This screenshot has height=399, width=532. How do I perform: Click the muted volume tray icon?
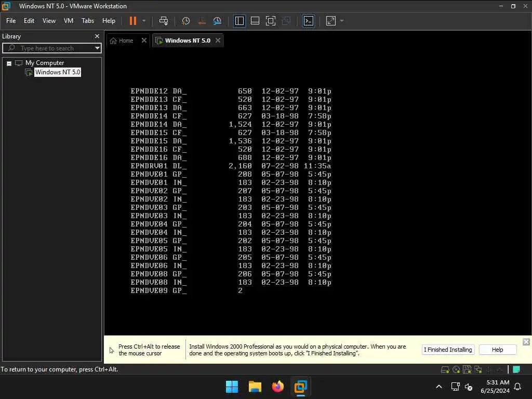click(x=469, y=387)
